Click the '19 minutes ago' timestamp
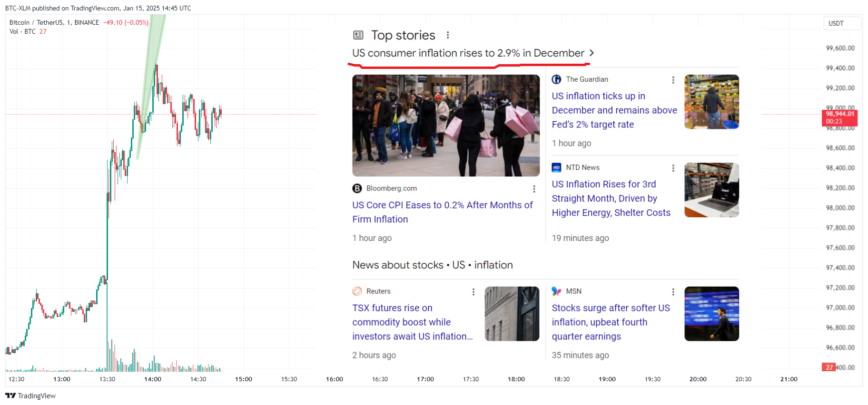 pos(580,238)
